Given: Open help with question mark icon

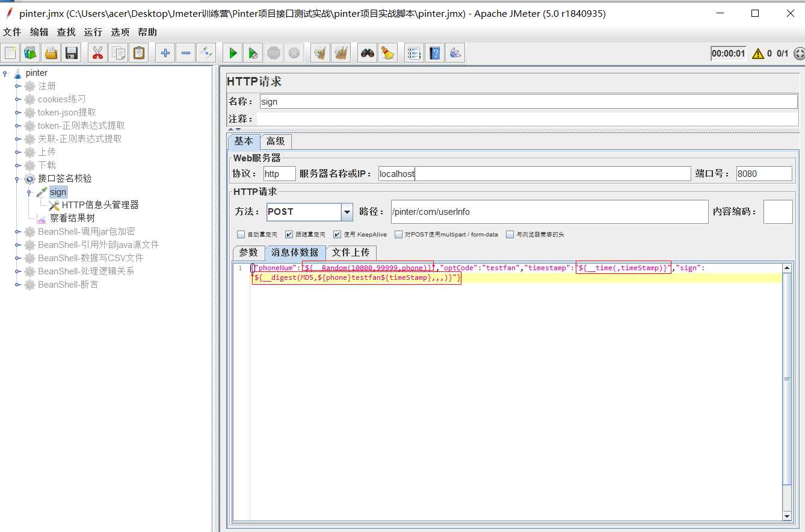Looking at the screenshot, I should click(434, 53).
